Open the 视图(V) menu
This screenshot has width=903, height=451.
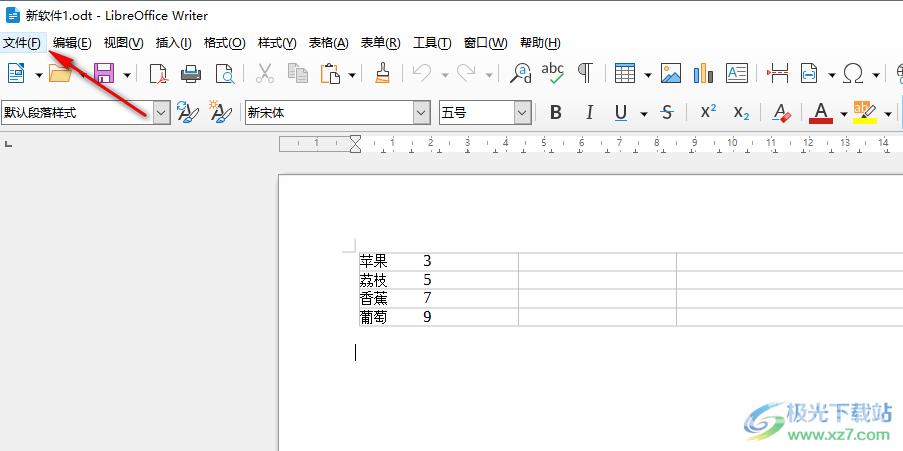point(123,43)
